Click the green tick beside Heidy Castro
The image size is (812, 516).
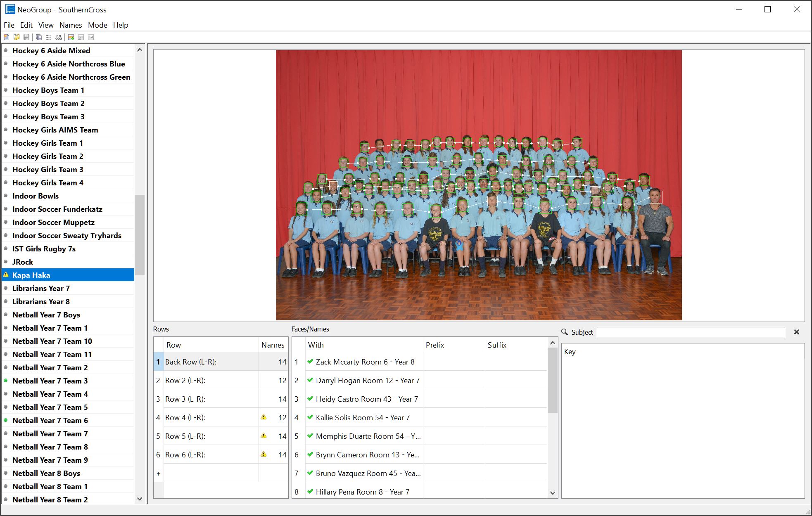tap(310, 399)
